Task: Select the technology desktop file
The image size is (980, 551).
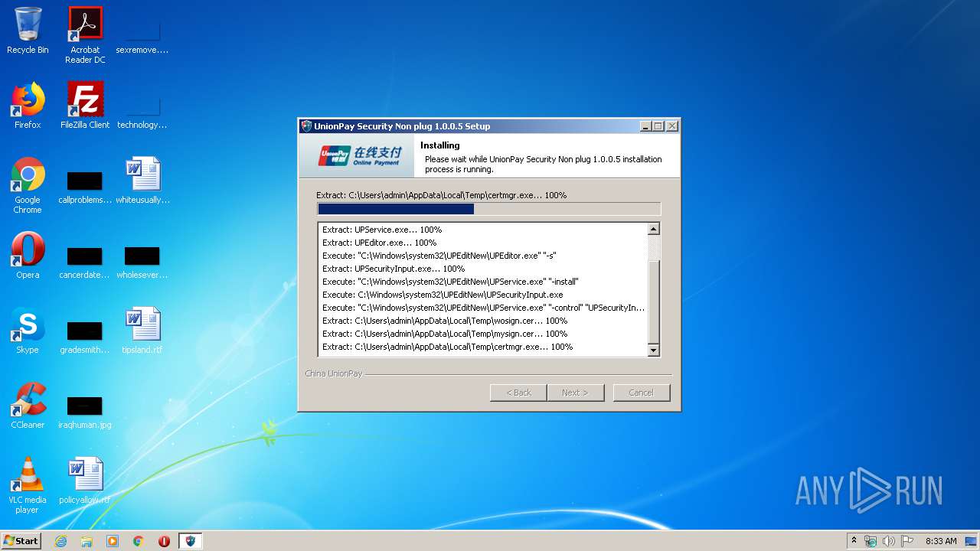Action: [x=142, y=110]
